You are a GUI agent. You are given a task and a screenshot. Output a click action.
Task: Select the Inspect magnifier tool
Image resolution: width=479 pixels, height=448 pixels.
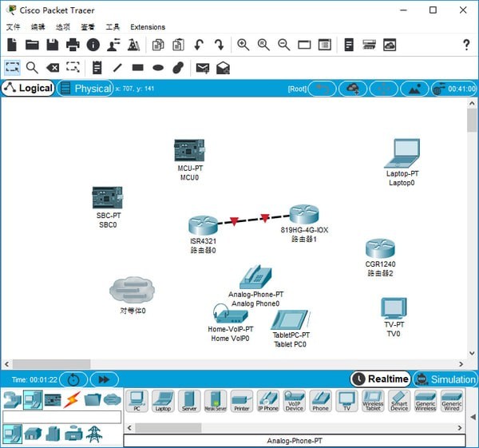32,68
